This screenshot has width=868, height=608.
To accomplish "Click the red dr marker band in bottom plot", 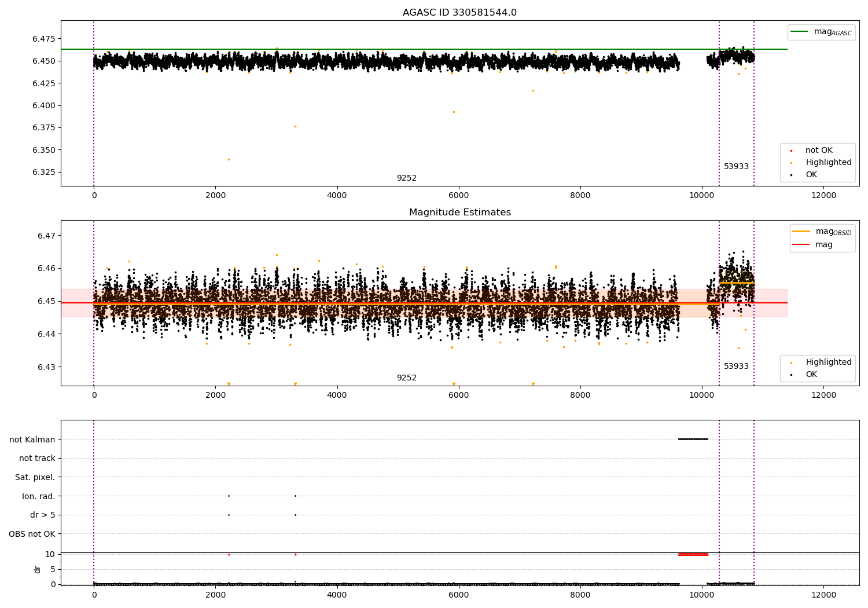I will [x=693, y=554].
